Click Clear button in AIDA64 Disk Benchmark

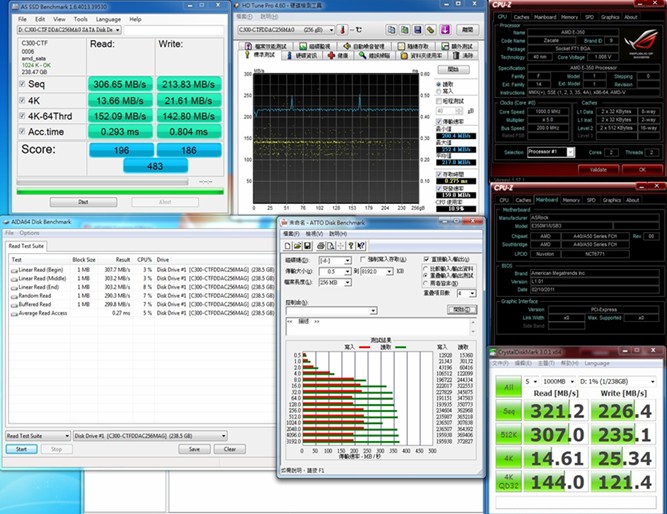230,449
